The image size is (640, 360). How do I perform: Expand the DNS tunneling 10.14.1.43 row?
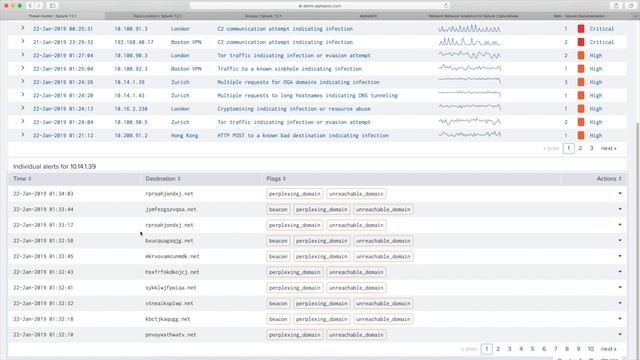pos(22,95)
